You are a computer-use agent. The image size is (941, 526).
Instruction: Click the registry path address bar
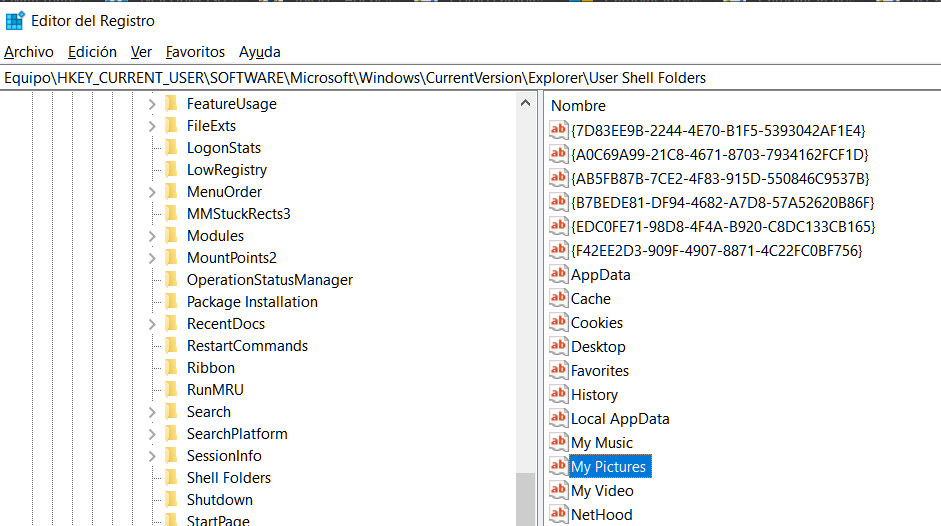(x=470, y=78)
